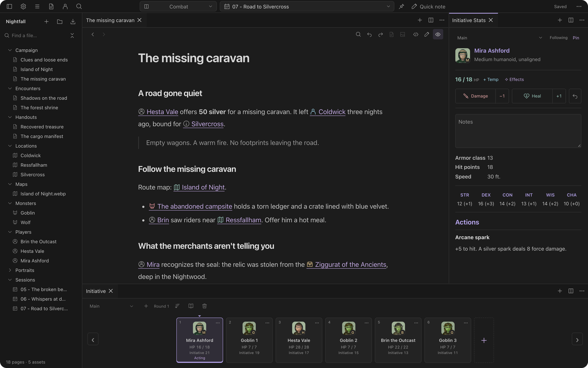The image size is (588, 368).
Task: Switch to code view icon
Action: (416, 34)
